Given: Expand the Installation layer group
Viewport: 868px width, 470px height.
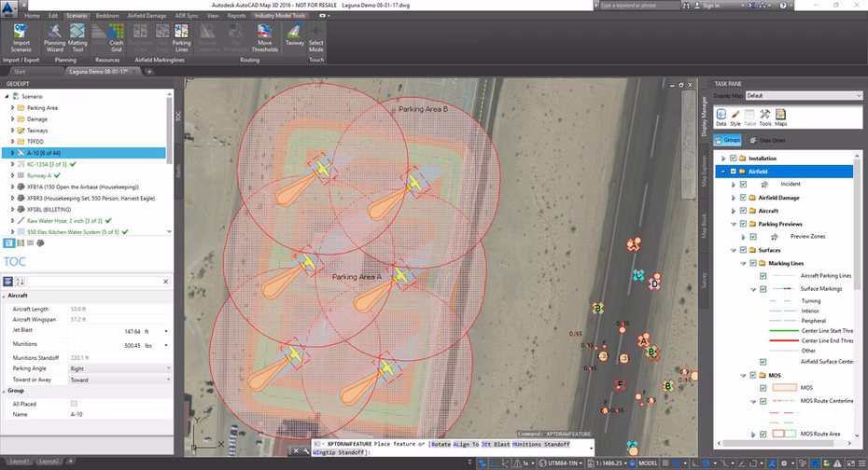Looking at the screenshot, I should [723, 159].
